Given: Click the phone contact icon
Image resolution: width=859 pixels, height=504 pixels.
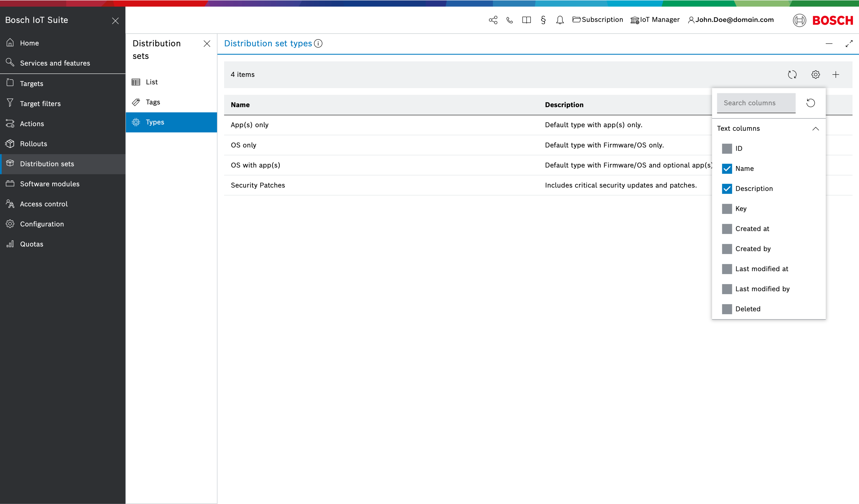Looking at the screenshot, I should tap(510, 20).
